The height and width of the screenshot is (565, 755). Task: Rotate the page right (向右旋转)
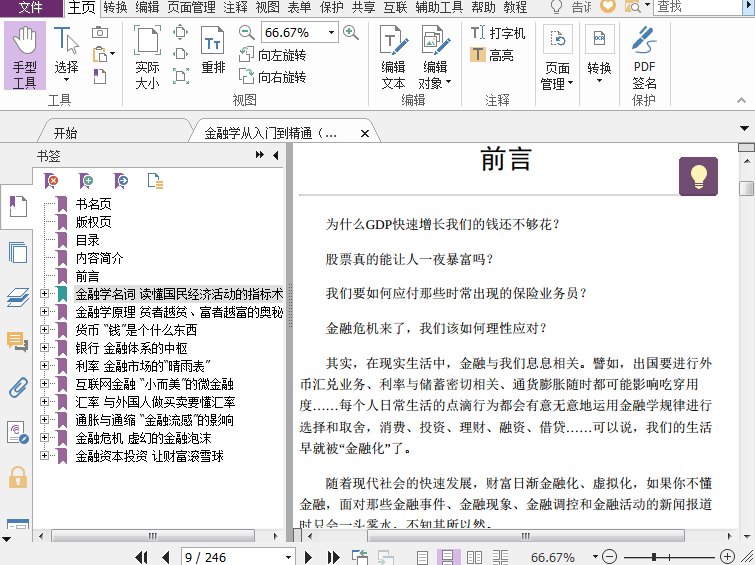[x=273, y=77]
